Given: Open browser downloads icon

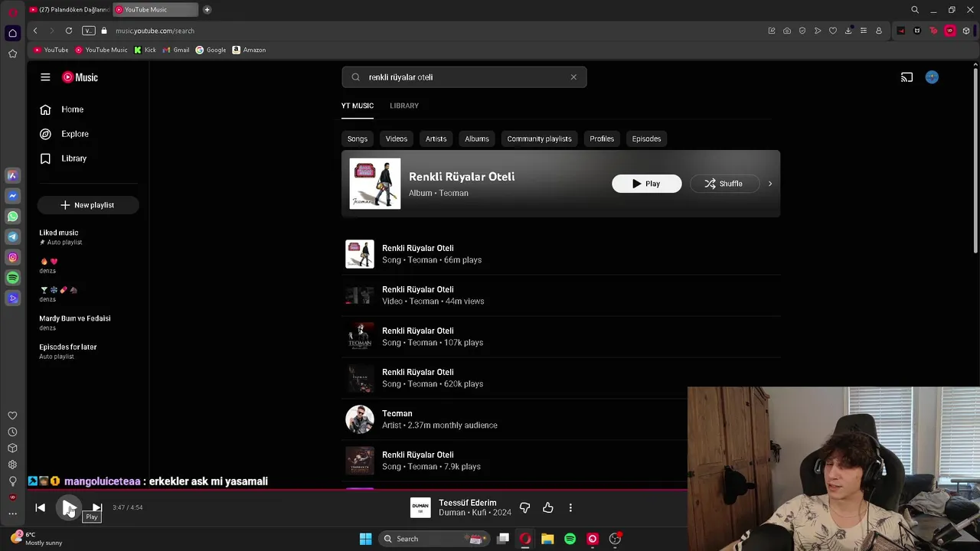Looking at the screenshot, I should (x=848, y=31).
